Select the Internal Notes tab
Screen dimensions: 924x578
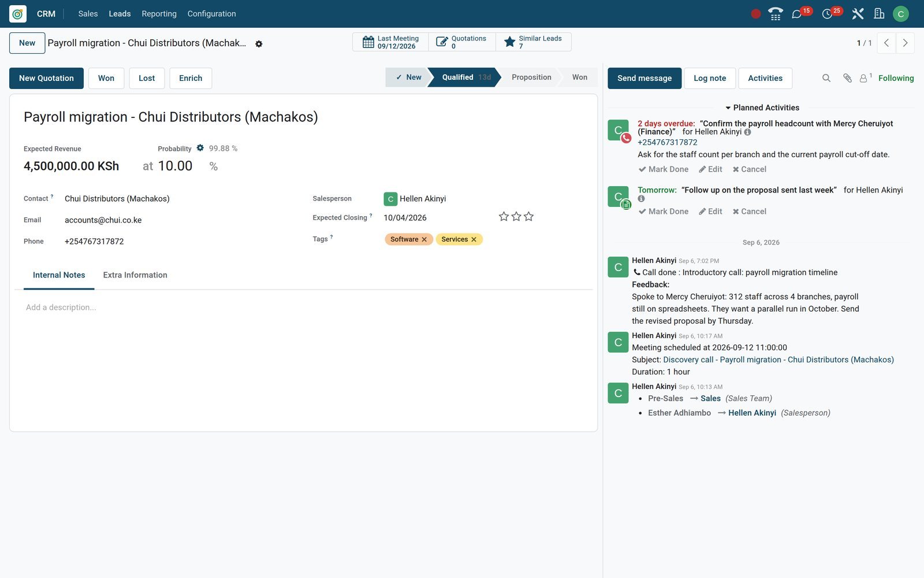click(x=59, y=275)
